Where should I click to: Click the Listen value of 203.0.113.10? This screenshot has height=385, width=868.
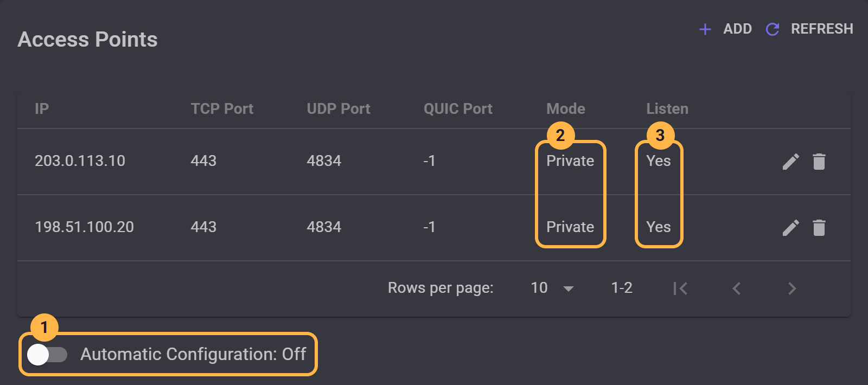point(659,161)
